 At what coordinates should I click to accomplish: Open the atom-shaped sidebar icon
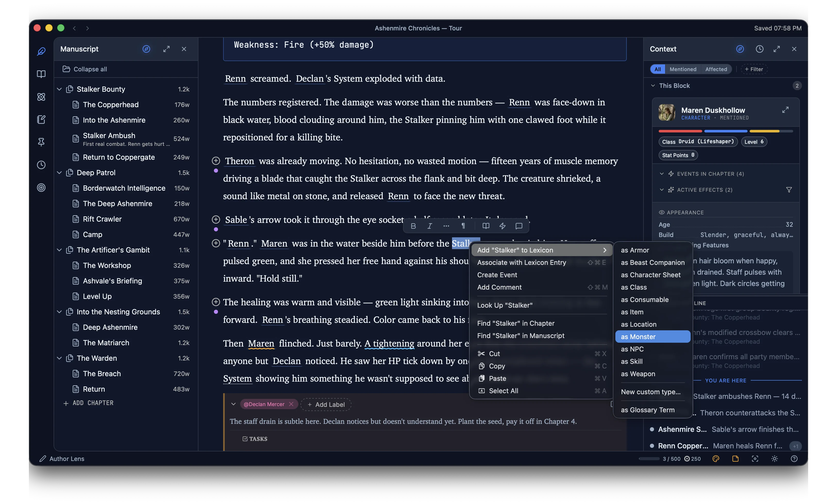click(41, 97)
